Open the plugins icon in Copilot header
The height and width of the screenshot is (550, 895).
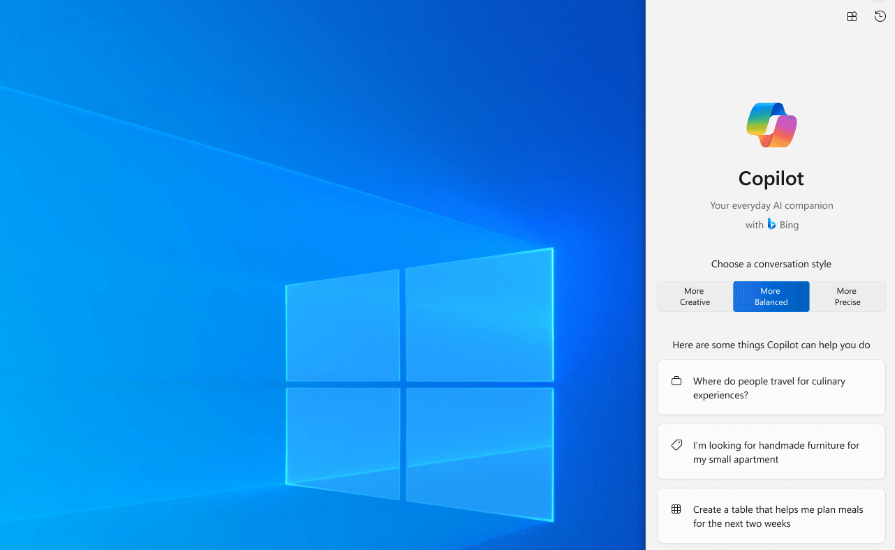pos(852,16)
